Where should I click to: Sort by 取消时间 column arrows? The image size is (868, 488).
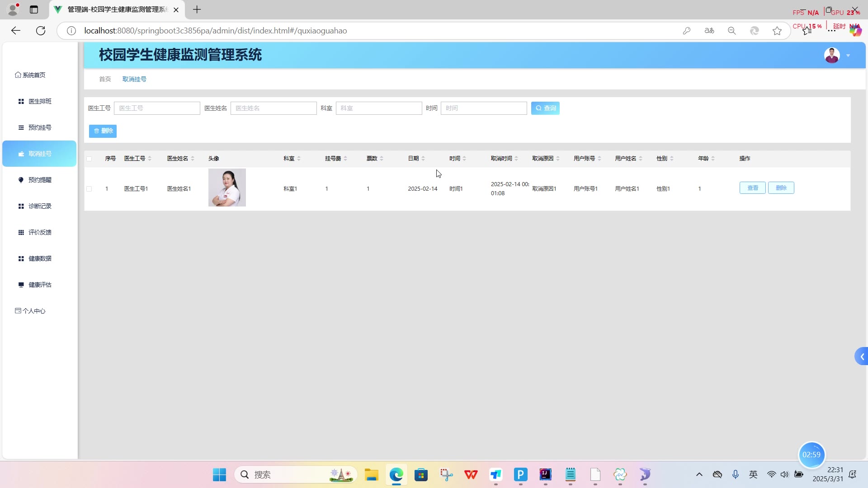[516, 159]
